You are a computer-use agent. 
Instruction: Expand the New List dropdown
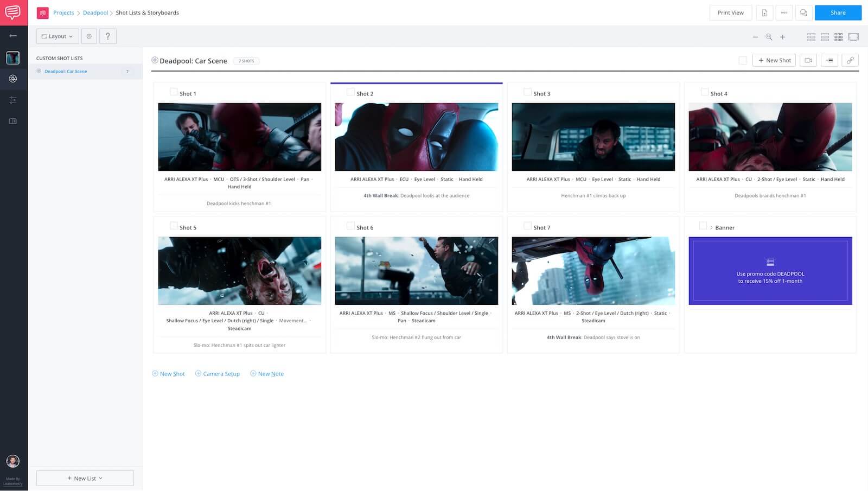pyautogui.click(x=85, y=478)
